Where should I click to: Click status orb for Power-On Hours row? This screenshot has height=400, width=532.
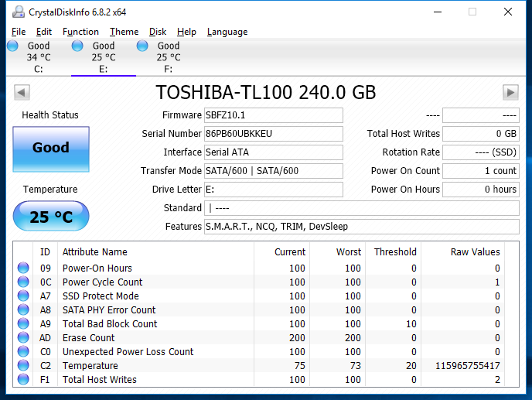(23, 268)
